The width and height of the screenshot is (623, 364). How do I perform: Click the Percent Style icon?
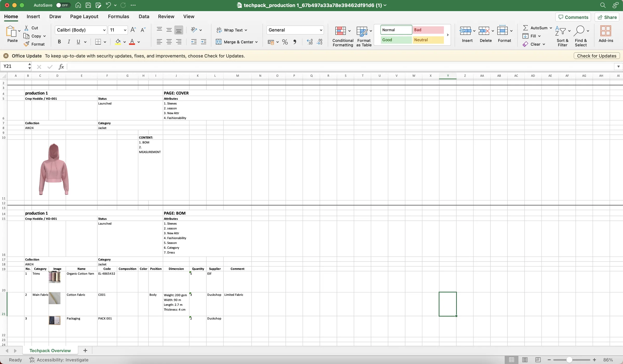coord(285,42)
